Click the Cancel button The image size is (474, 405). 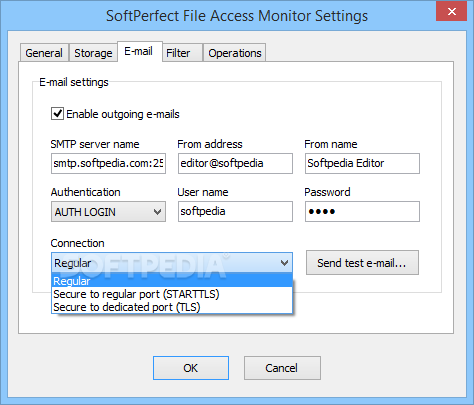tap(282, 368)
